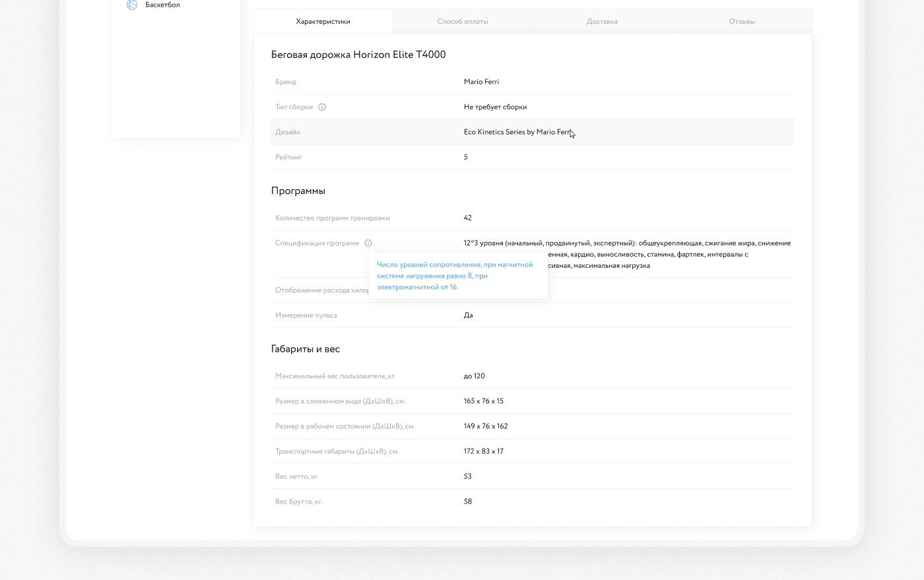Viewport: 924px width, 580px height.
Task: Click the Измерение пульса row label
Action: [x=306, y=315]
